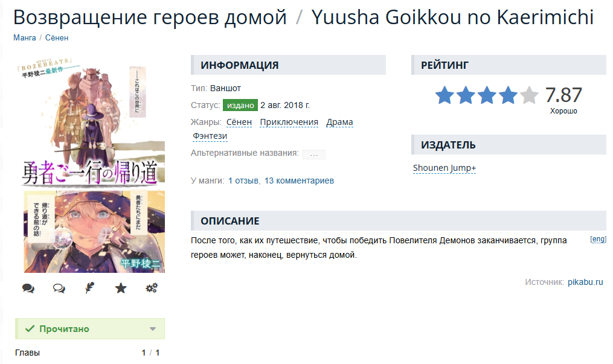Open the Фэнтези genre link
The image size is (613, 364).
pos(210,136)
